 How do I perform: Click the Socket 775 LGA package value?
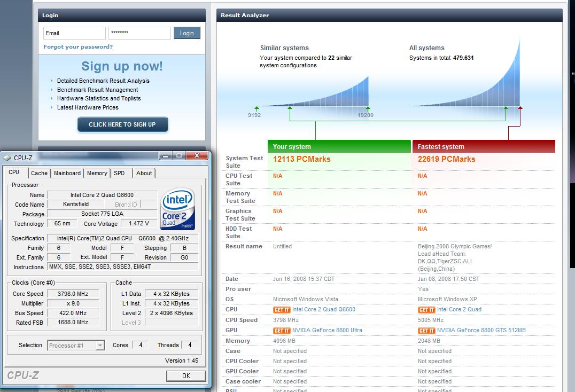(102, 214)
